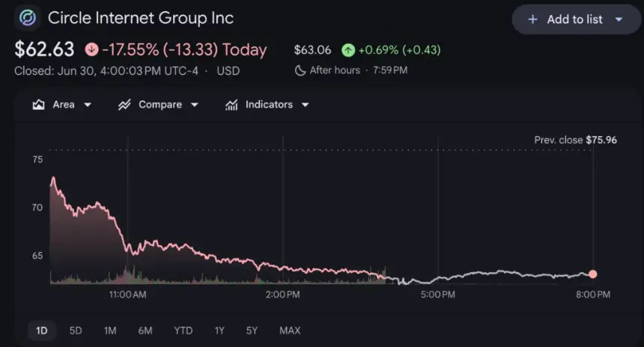The image size is (644, 347).
Task: Expand the Indicators dropdown arrow
Action: pos(306,105)
